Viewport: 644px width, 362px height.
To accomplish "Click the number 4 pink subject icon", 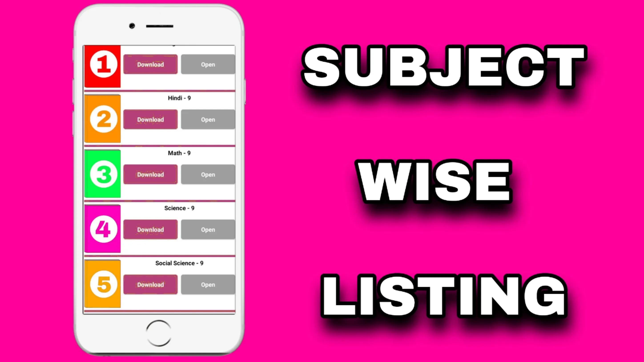I will click(103, 229).
